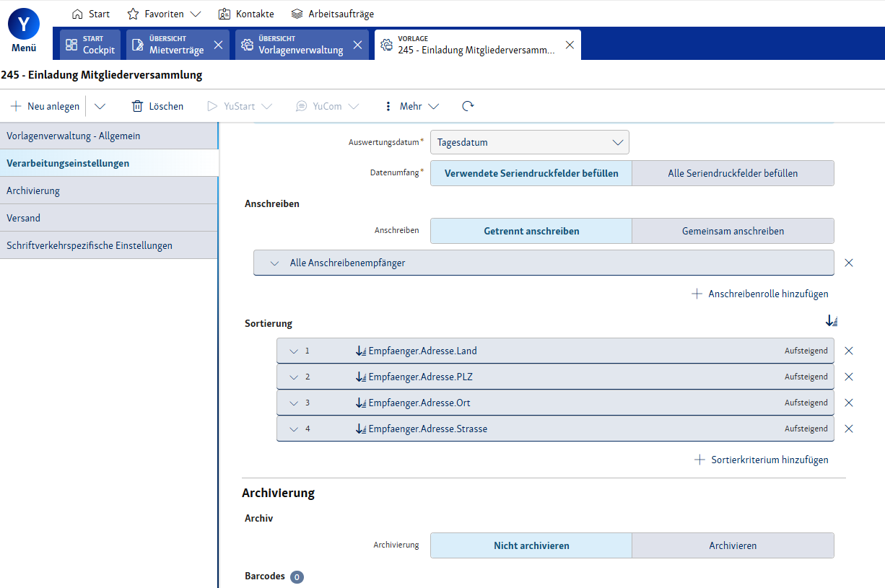Select Alle Seriendruckfelder befüllen option
Image resolution: width=885 pixels, height=588 pixels.
(x=733, y=173)
